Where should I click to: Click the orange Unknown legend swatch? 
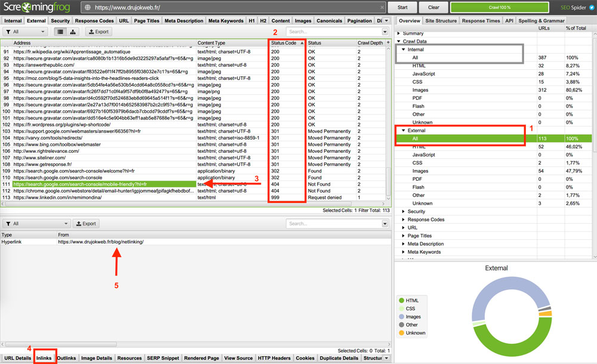point(401,333)
